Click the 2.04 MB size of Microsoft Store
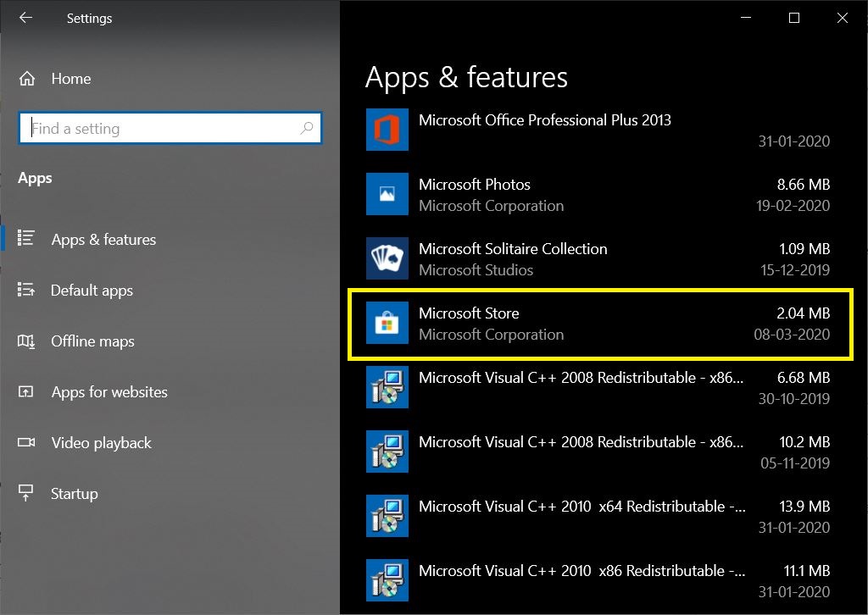Viewport: 868px width, 615px height. 804,313
